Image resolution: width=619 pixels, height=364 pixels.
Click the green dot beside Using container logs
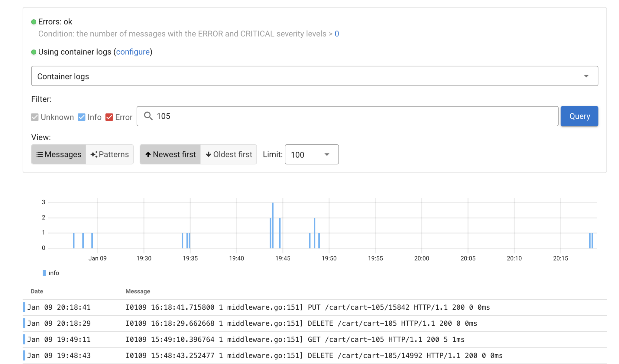coord(34,52)
